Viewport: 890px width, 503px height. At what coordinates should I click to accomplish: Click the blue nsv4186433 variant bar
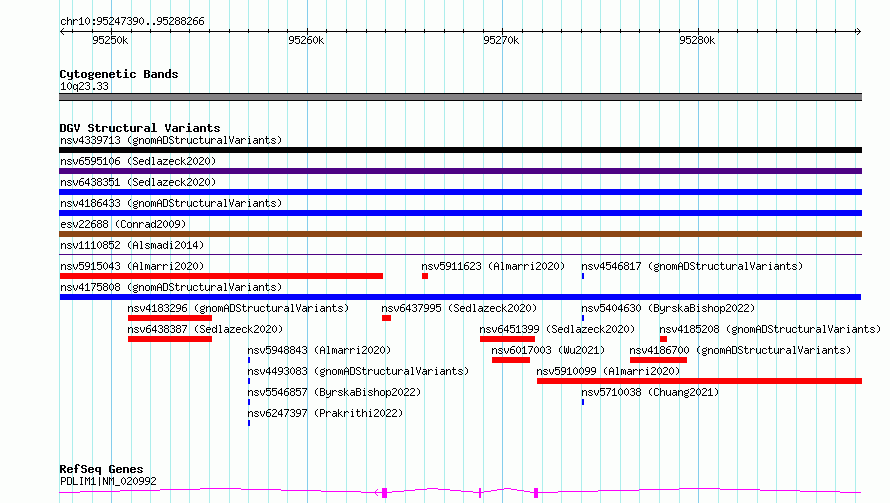[460, 213]
